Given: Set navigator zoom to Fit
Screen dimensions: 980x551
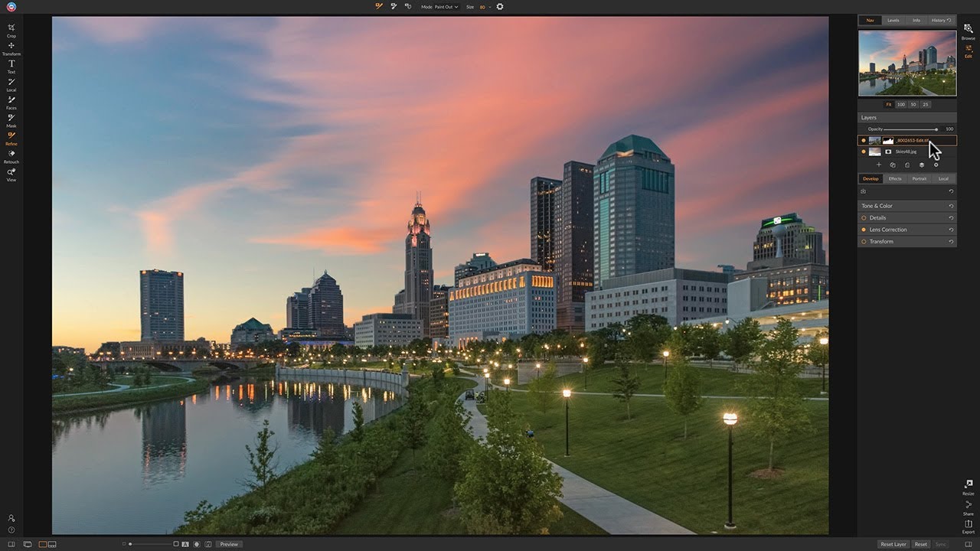Looking at the screenshot, I should (x=889, y=104).
